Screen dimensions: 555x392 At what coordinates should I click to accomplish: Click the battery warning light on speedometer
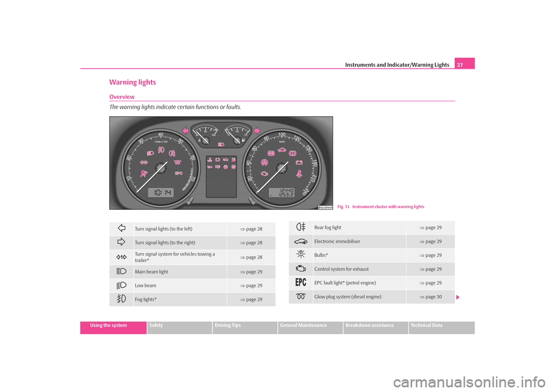coord(299,162)
